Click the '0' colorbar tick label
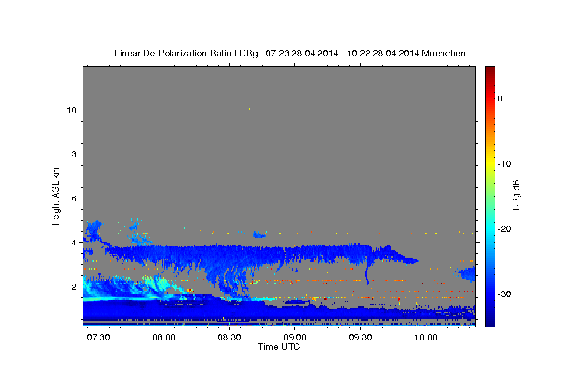This screenshot has width=588, height=392. click(x=500, y=98)
